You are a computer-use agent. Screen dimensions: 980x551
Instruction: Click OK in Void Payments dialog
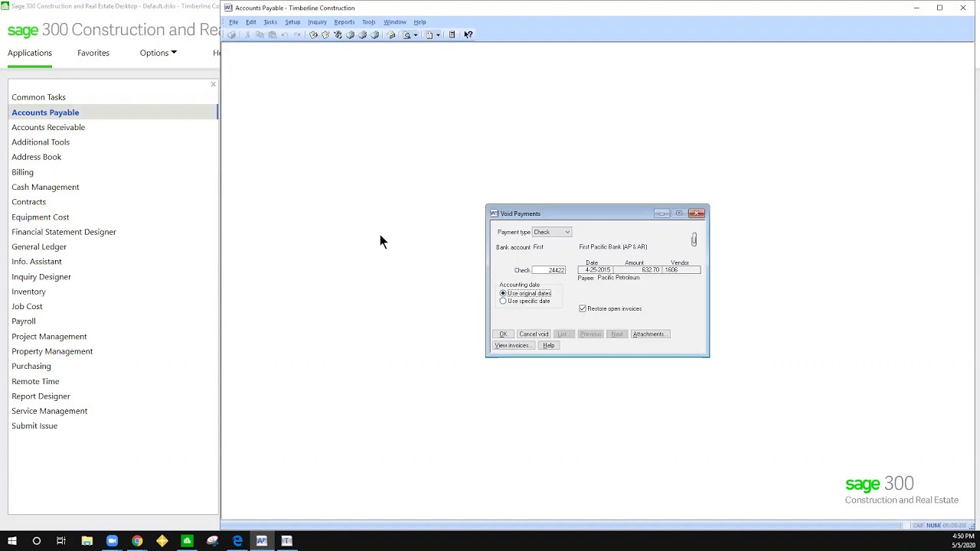[503, 334]
